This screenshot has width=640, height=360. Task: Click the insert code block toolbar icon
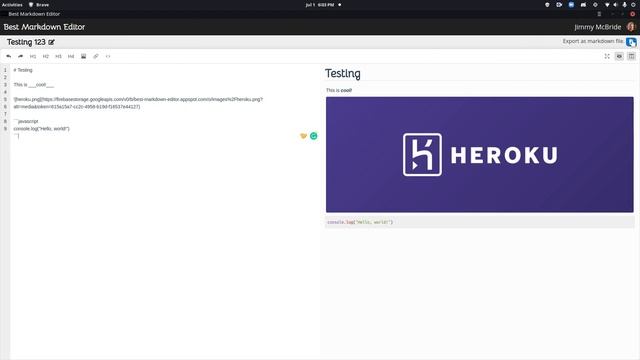pyautogui.click(x=108, y=56)
